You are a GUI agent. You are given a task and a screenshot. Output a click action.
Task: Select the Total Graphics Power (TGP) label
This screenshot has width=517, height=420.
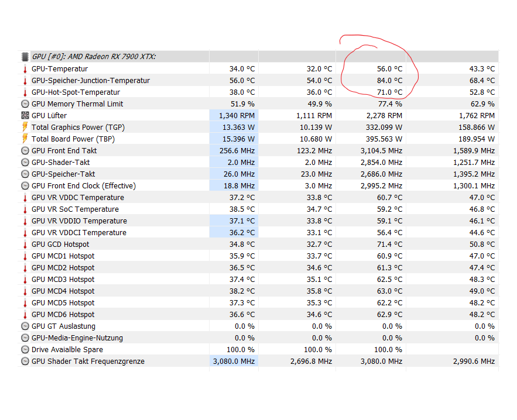[x=78, y=128]
